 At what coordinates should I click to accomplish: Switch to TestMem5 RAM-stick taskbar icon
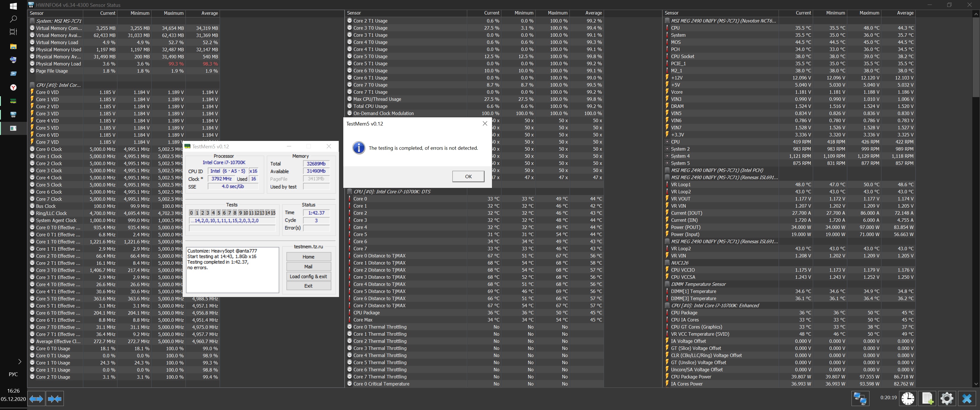(x=13, y=101)
